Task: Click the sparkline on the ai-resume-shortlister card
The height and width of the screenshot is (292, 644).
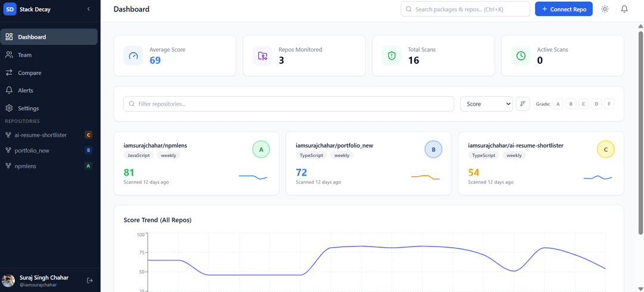Action: (597, 177)
